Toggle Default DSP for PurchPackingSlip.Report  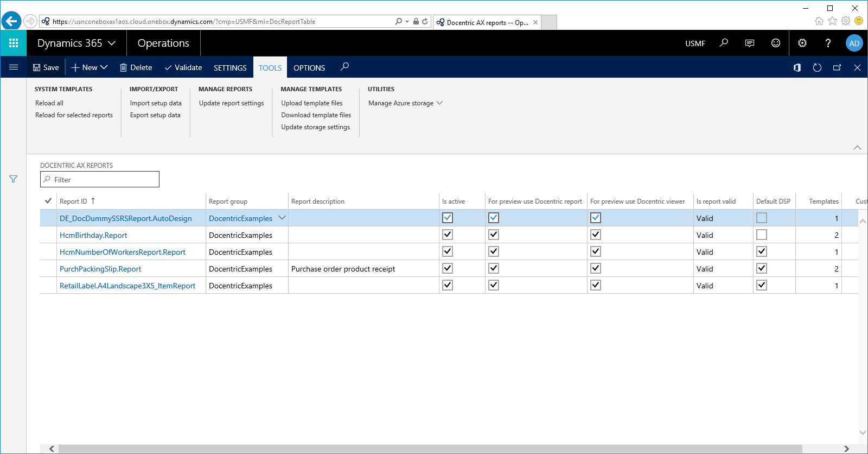click(762, 268)
